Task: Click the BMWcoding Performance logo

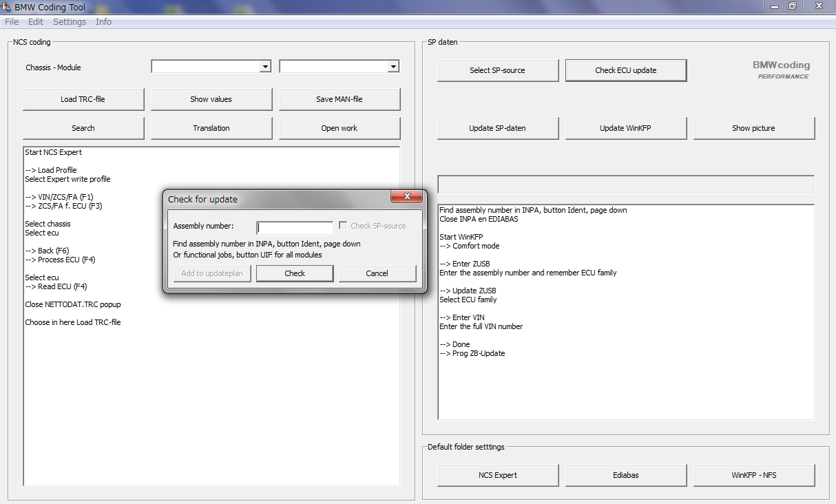Action: pos(782,70)
